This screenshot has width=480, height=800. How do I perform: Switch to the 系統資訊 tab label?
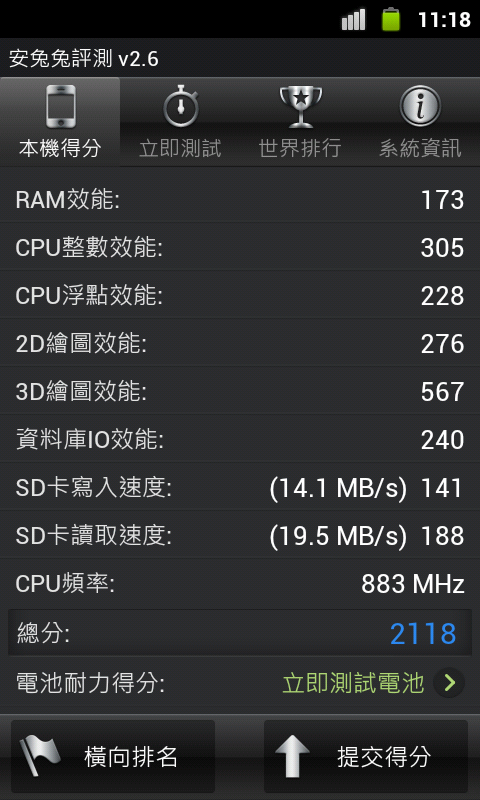[x=420, y=149]
